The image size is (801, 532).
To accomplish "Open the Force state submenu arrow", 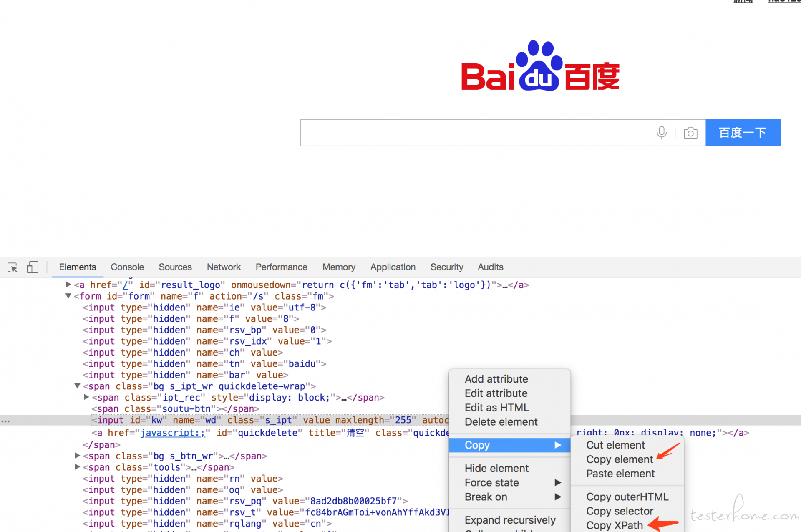I will [x=558, y=483].
